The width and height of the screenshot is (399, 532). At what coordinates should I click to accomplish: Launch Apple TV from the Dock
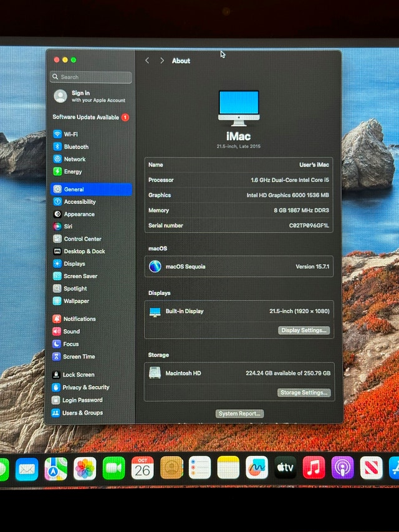click(286, 468)
